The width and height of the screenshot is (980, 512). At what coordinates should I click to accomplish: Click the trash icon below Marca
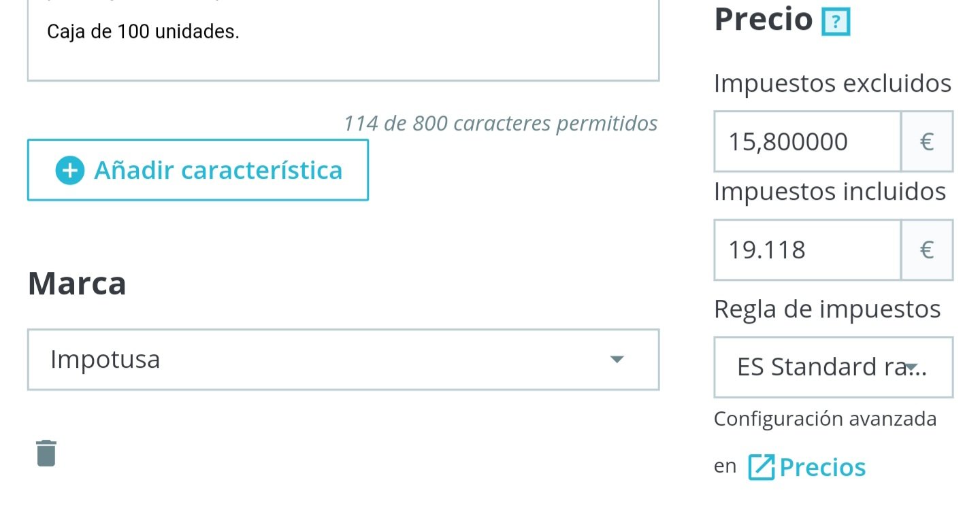pyautogui.click(x=46, y=454)
